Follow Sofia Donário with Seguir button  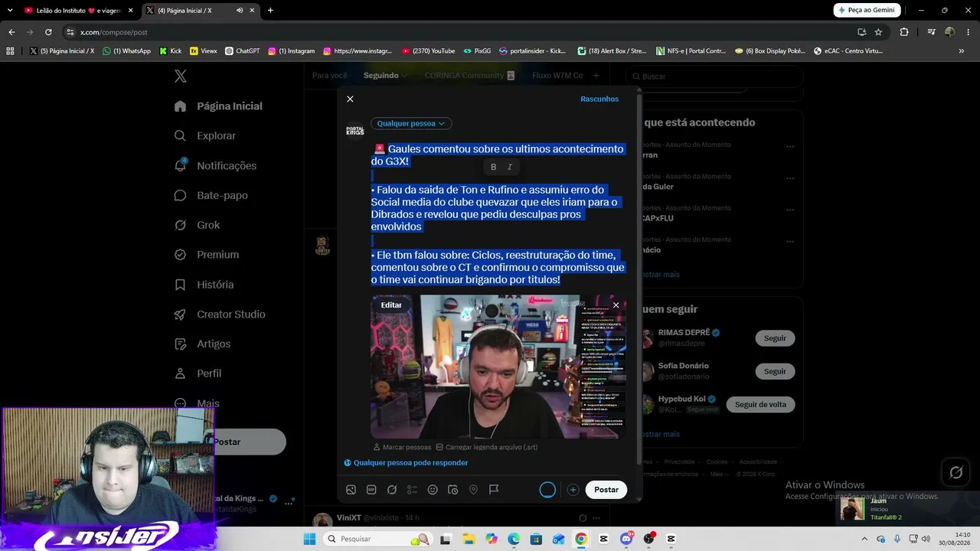pyautogui.click(x=775, y=371)
